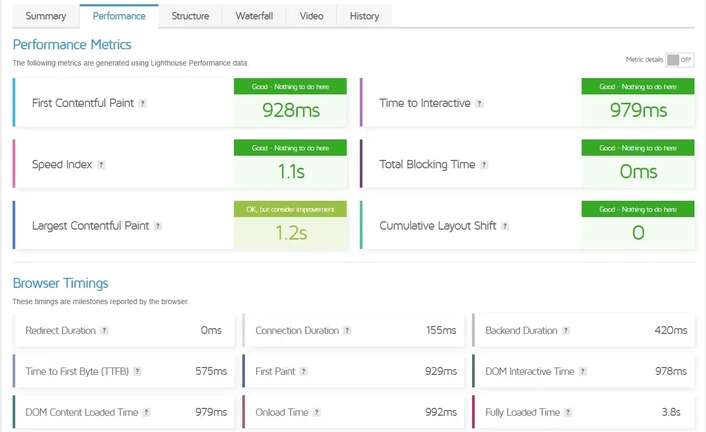Click help icon next to DOM Interactive Time
Viewport: 706px width, 432px height.
pyautogui.click(x=583, y=372)
